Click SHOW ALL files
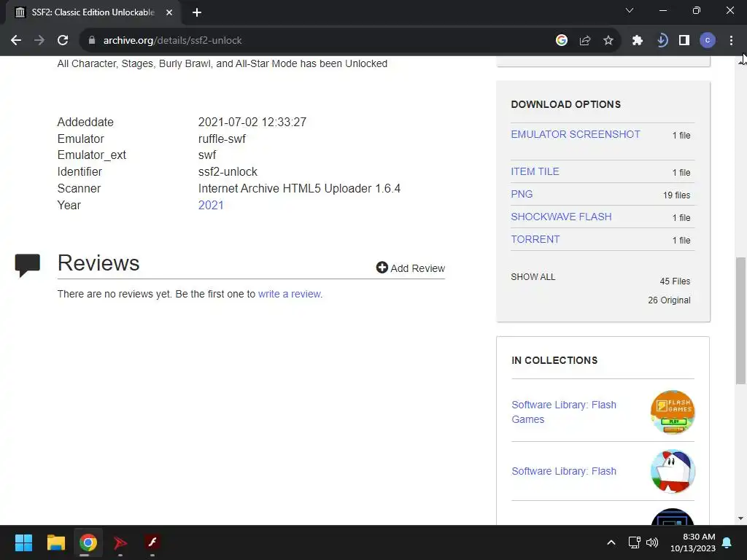Image resolution: width=747 pixels, height=560 pixels. (533, 276)
